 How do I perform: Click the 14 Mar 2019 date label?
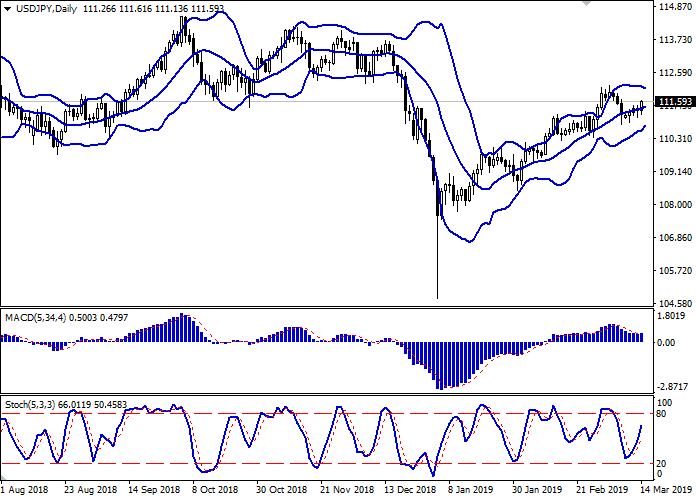coord(663,492)
